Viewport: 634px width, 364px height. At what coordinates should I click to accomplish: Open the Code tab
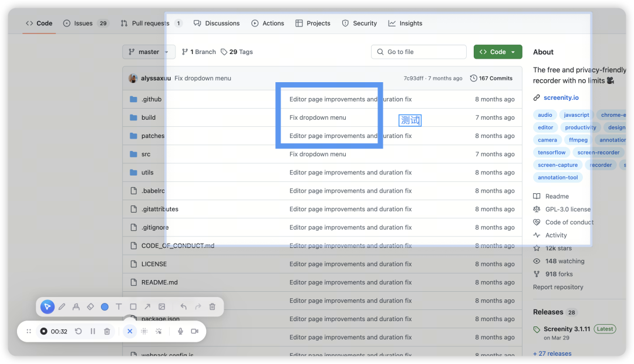[39, 23]
